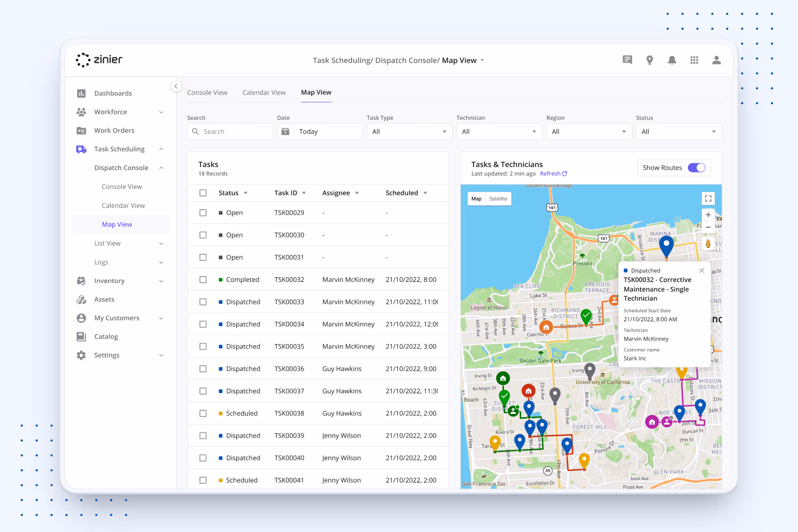
Task: Check the TSK00040 row checkbox
Action: 203,458
